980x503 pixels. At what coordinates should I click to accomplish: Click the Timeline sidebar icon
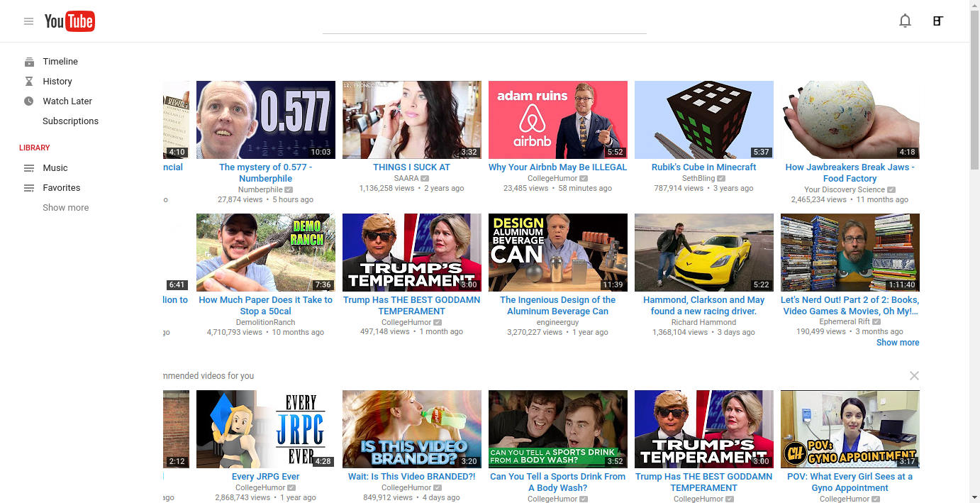pyautogui.click(x=28, y=62)
